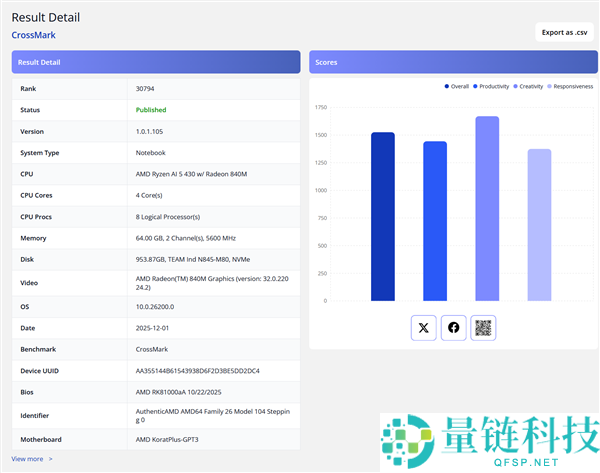This screenshot has width=600, height=473.
Task: Toggle Productivity series in chart legend
Action: [x=491, y=87]
